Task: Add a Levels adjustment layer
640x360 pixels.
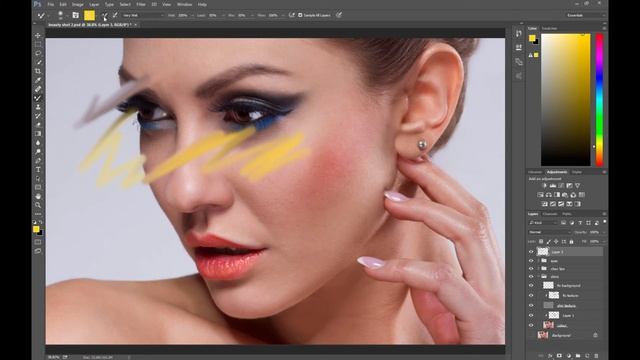Action: click(x=553, y=186)
